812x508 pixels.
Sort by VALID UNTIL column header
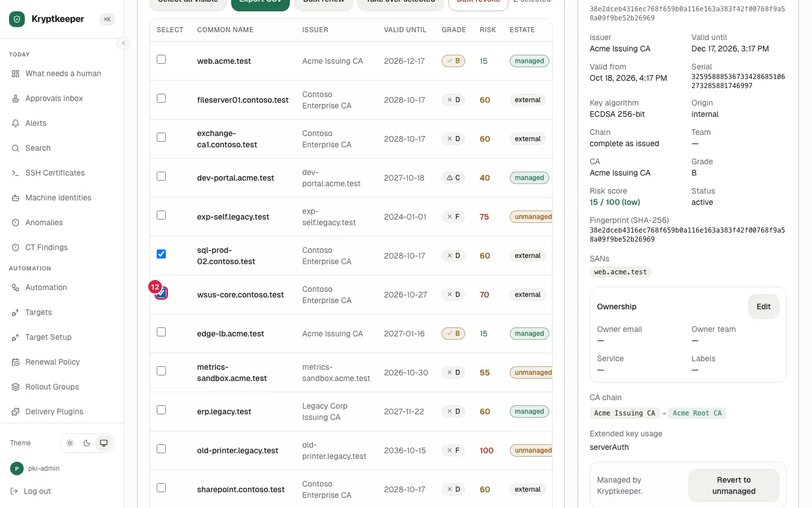(x=405, y=30)
